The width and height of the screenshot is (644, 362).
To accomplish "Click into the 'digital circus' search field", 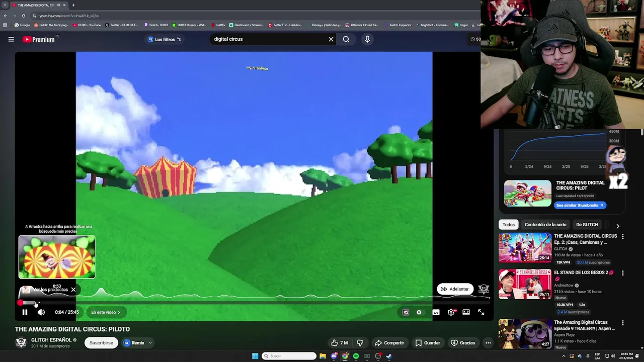I will coord(269,39).
